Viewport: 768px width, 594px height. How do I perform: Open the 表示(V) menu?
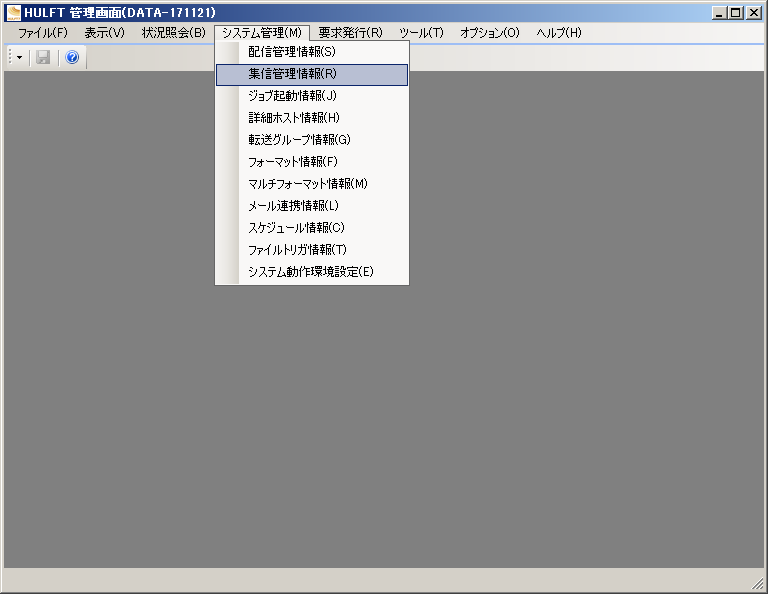(x=104, y=33)
